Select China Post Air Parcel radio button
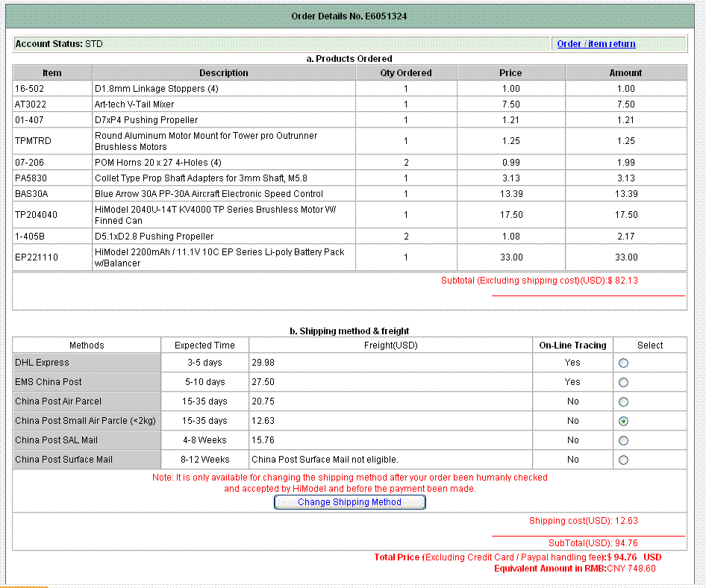The image size is (706, 588). (x=623, y=401)
